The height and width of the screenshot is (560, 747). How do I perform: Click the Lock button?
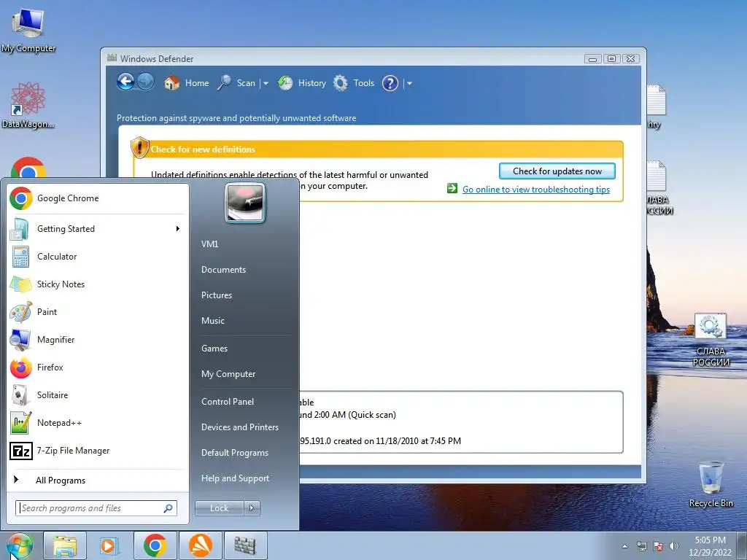[219, 508]
